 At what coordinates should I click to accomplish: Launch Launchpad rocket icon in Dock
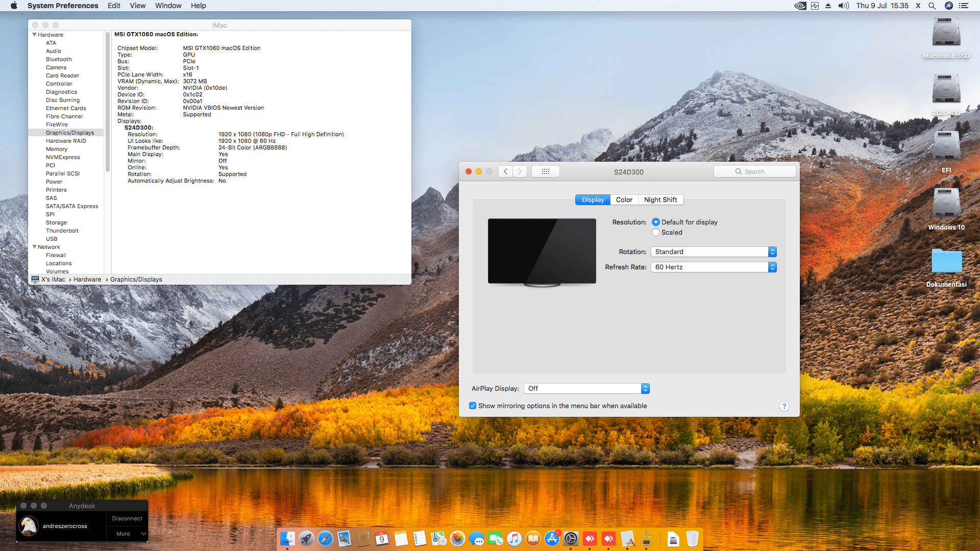(x=306, y=538)
